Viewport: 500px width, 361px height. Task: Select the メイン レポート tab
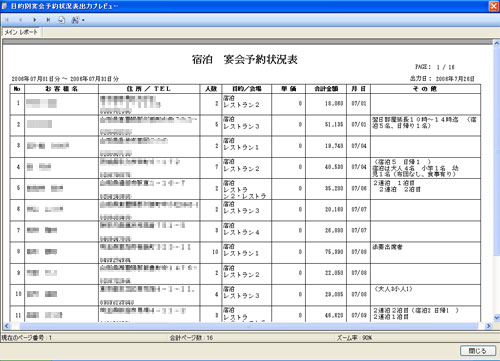coord(21,32)
